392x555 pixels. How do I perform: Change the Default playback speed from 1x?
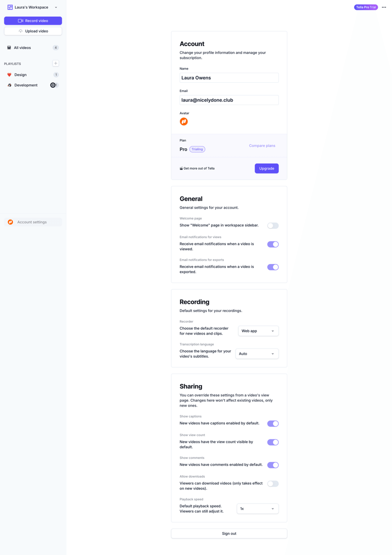coord(257,508)
